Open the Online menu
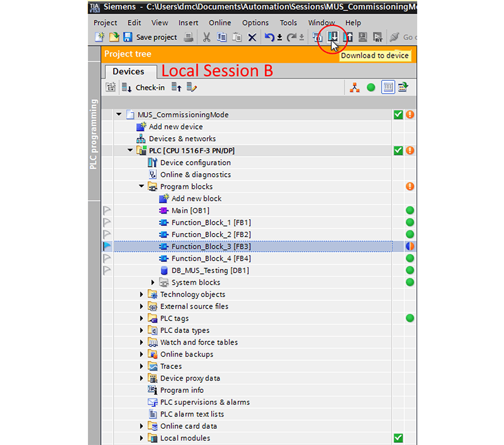 pos(220,22)
